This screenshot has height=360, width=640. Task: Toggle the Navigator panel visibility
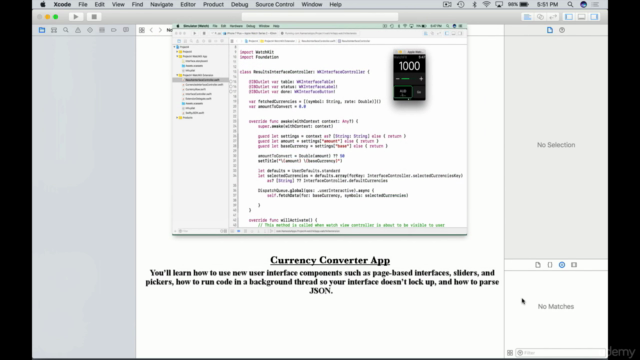coord(569,17)
